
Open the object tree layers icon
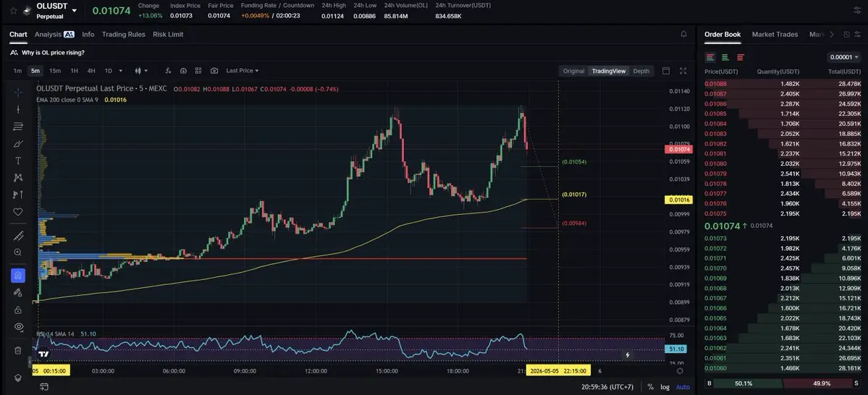[x=17, y=378]
